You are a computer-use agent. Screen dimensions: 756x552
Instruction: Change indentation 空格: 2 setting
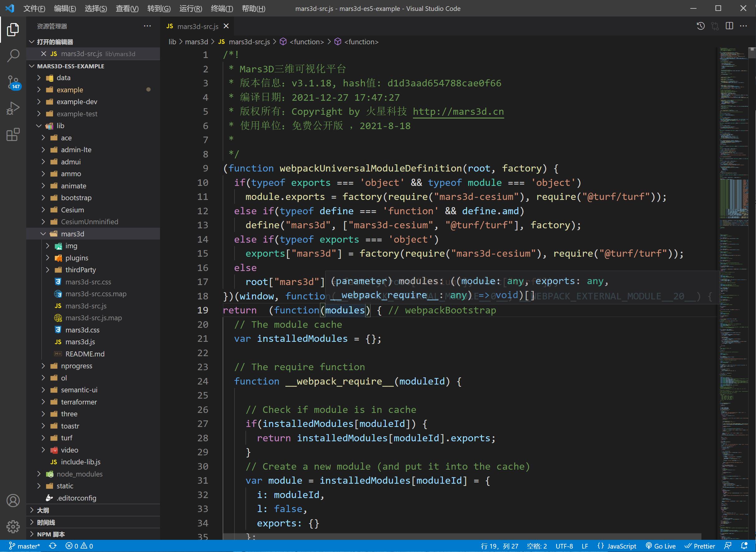[x=536, y=546]
